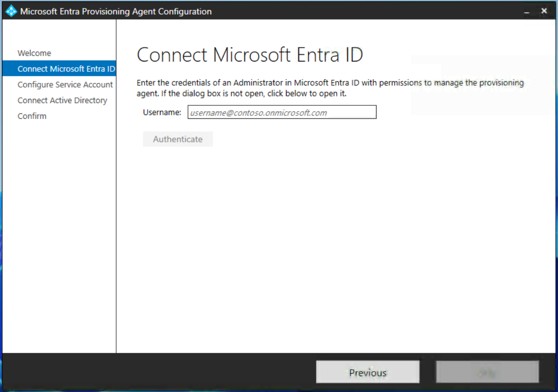Click the window title bar text
This screenshot has width=558, height=392.
click(x=116, y=12)
